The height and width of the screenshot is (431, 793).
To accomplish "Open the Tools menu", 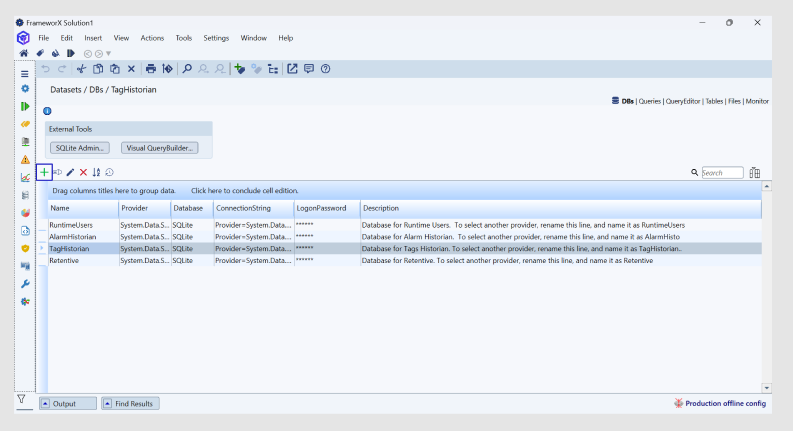I will (x=183, y=38).
